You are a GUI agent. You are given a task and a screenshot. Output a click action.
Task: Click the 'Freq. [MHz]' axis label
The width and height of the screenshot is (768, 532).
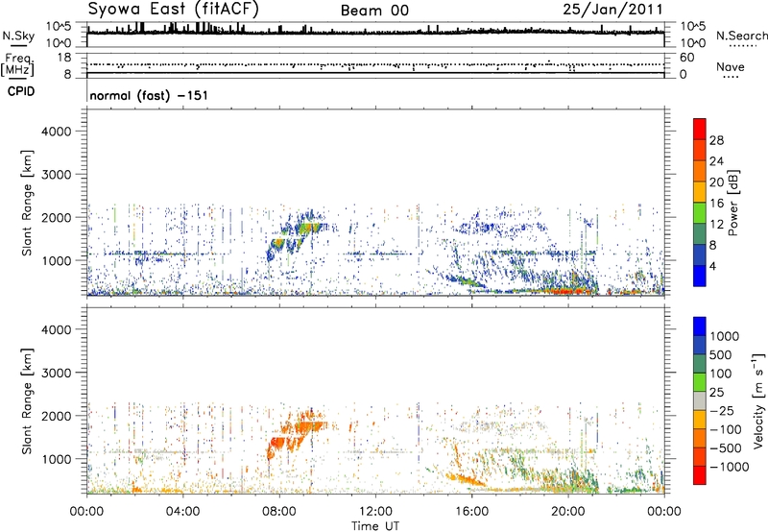click(17, 65)
